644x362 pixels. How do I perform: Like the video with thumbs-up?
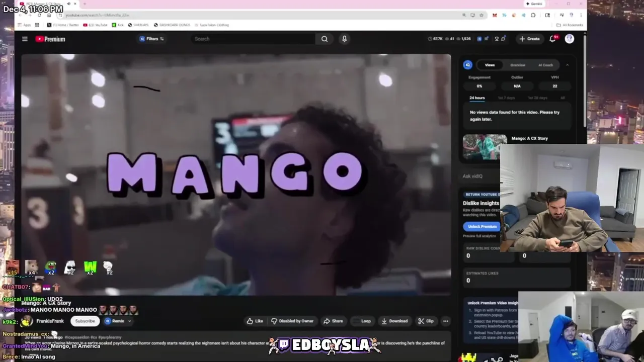255,321
